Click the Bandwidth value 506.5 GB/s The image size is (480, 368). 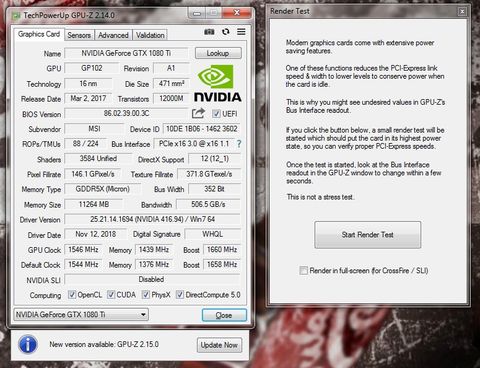point(208,204)
